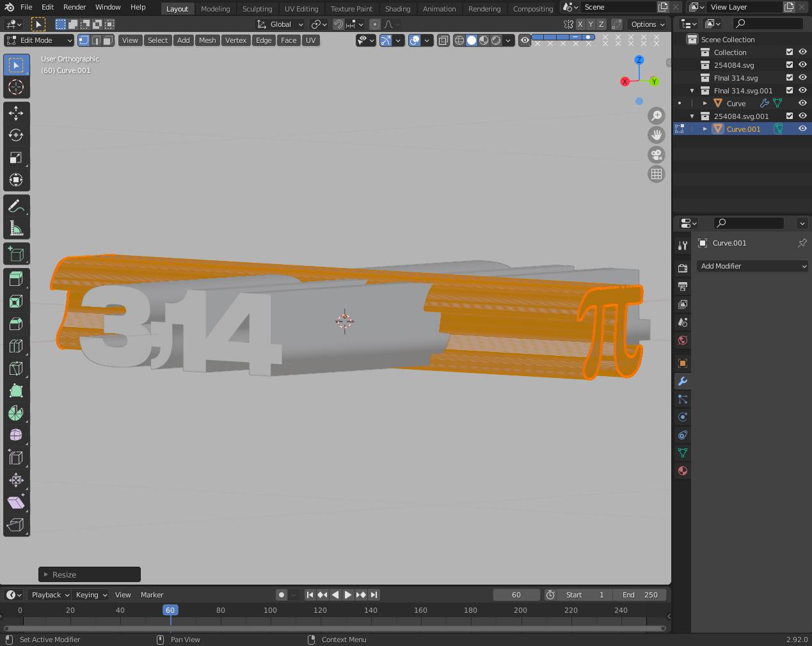Select the Shrink/Fatten tool

16,480
